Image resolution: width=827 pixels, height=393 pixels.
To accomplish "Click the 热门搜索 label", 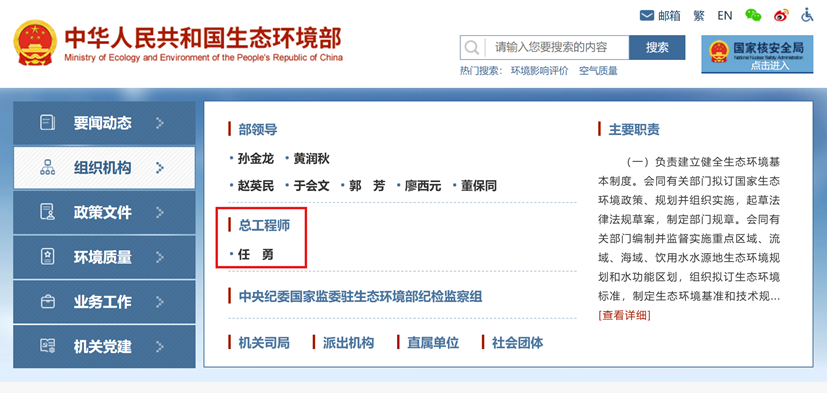I will tap(481, 71).
